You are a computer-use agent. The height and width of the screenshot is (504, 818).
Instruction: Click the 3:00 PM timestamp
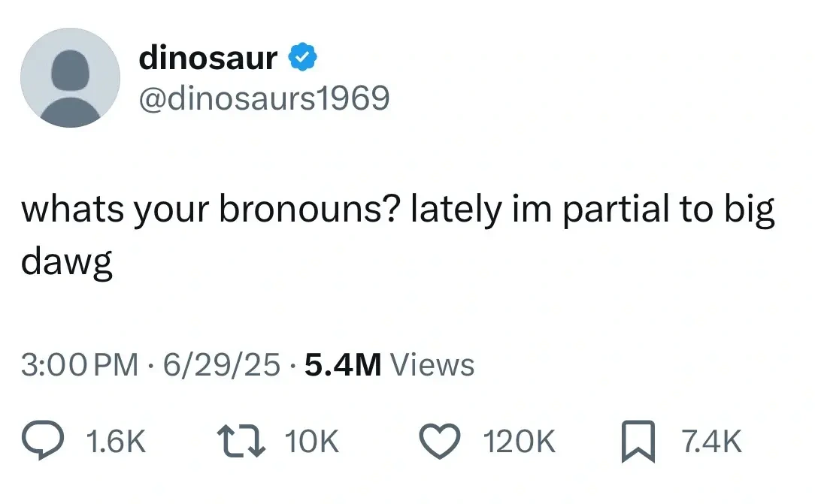[80, 364]
